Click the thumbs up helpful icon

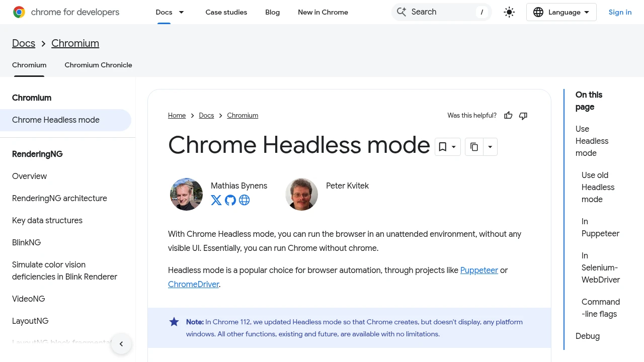pos(508,116)
